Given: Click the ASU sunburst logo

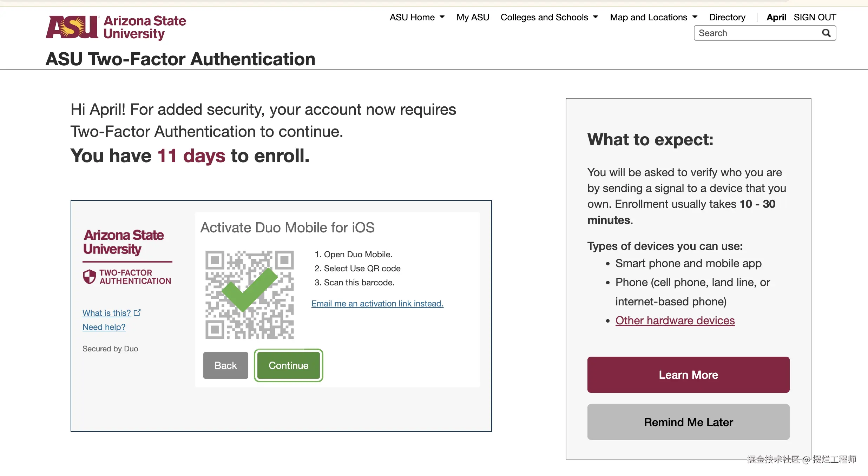Looking at the screenshot, I should click(x=72, y=27).
